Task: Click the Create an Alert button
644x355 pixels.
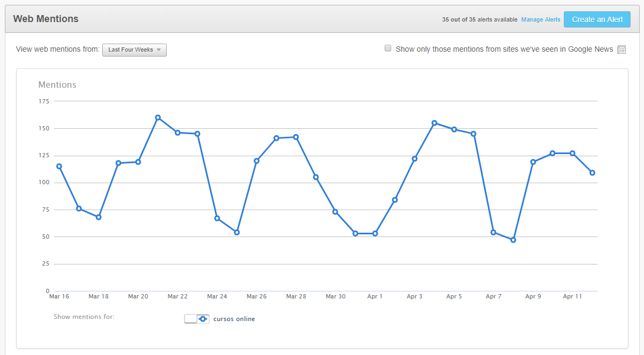Action: pyautogui.click(x=597, y=19)
